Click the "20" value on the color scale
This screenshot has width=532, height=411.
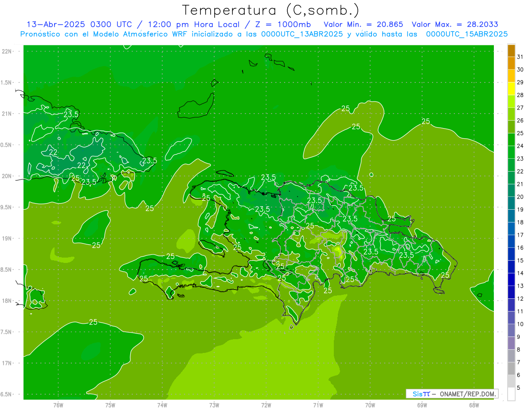pos(520,197)
